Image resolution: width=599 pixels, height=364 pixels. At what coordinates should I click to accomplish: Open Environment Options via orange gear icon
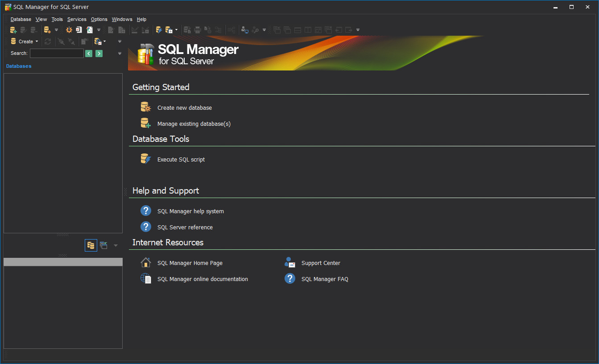[x=69, y=30]
